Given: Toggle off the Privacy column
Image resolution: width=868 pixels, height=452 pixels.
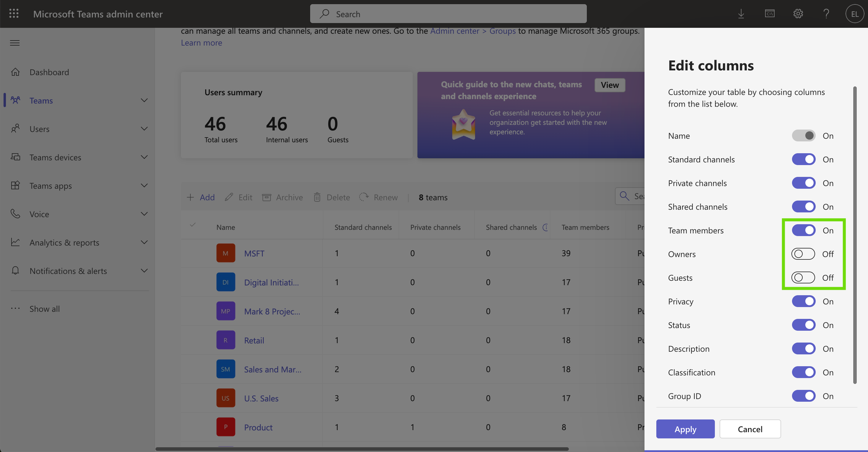Looking at the screenshot, I should pyautogui.click(x=803, y=301).
